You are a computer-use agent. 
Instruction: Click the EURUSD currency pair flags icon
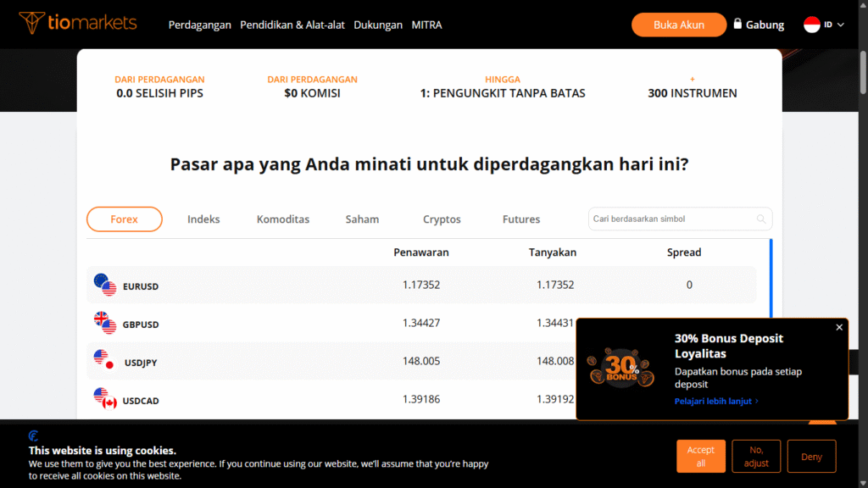click(105, 286)
